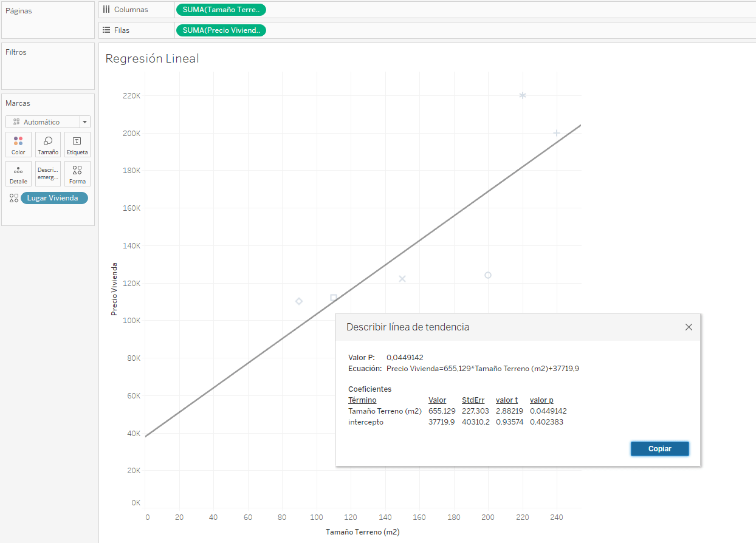Select the X mark near 122K

click(402, 279)
